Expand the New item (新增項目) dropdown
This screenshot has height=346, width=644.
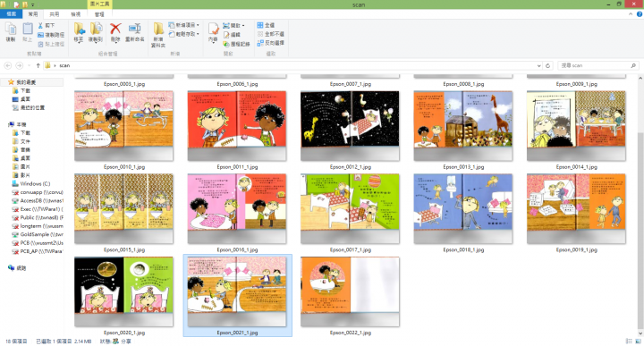tap(183, 25)
